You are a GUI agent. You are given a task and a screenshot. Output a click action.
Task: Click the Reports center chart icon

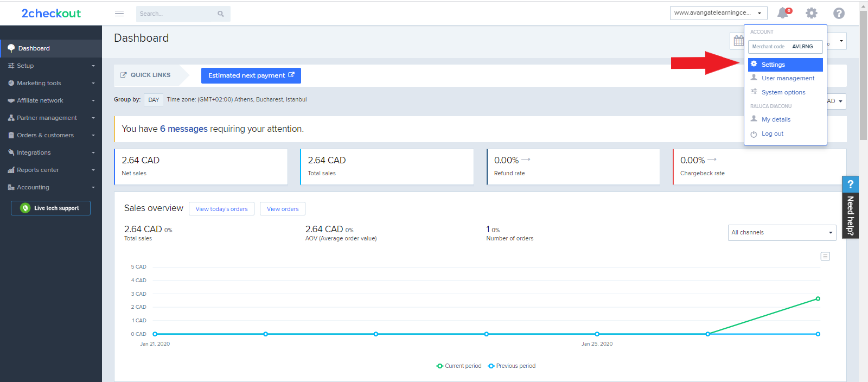pos(11,170)
